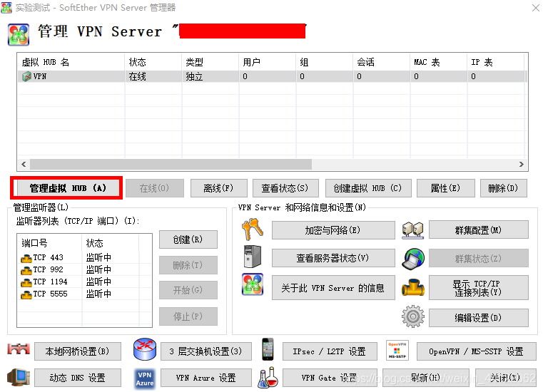Click the gear icon beside 编辑设置
The image size is (543, 392).
413,316
